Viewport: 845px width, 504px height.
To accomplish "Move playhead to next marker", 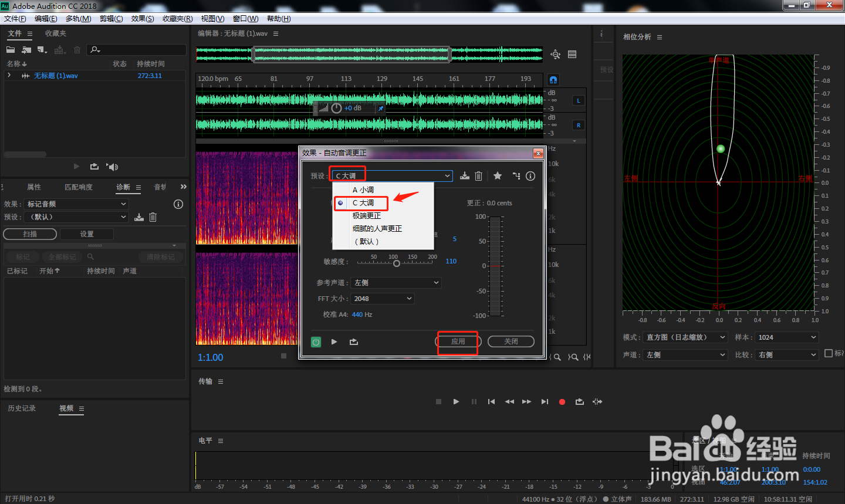I will pos(545,402).
